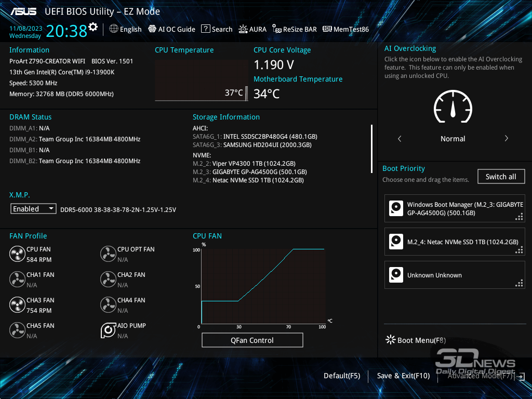This screenshot has width=532, height=399.
Task: Select the CPU OPT FAN icon
Action: (x=108, y=254)
